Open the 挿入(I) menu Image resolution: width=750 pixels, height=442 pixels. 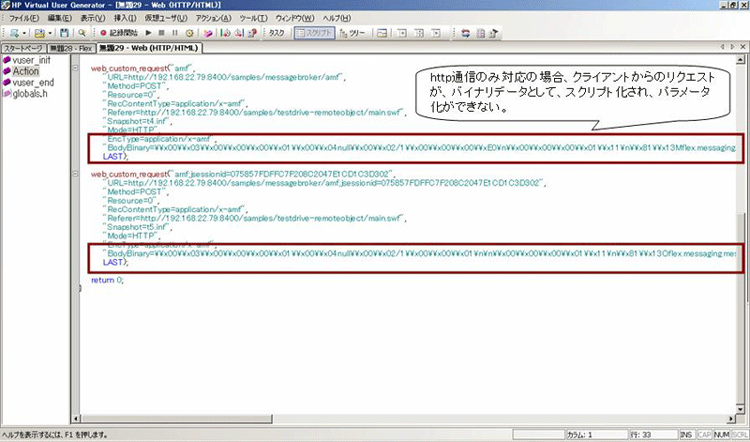point(125,18)
